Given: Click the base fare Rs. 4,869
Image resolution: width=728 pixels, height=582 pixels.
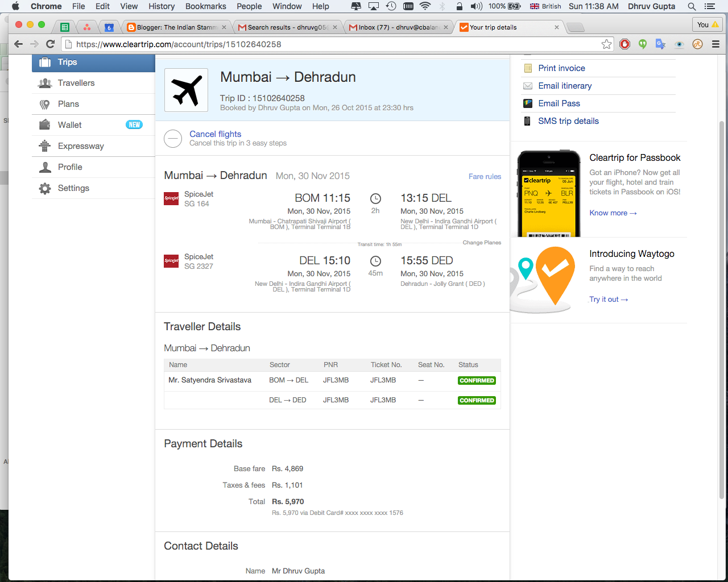Looking at the screenshot, I should pos(287,469).
